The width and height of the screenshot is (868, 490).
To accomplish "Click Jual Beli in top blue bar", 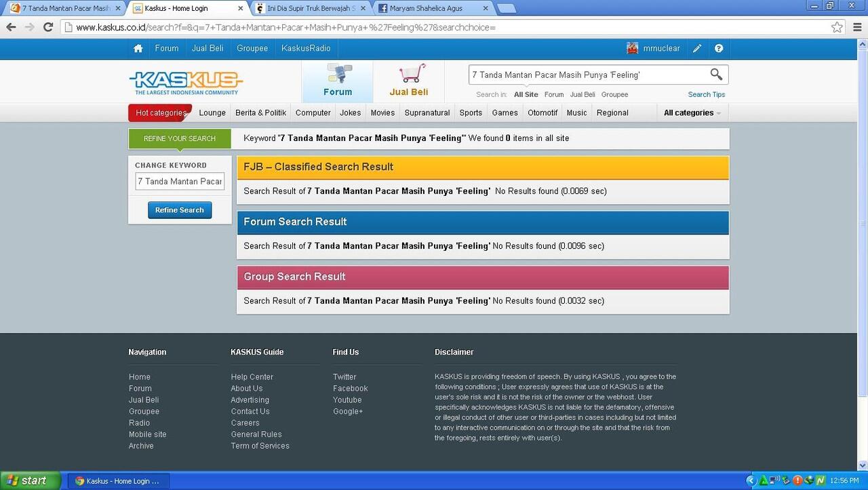I will (208, 48).
